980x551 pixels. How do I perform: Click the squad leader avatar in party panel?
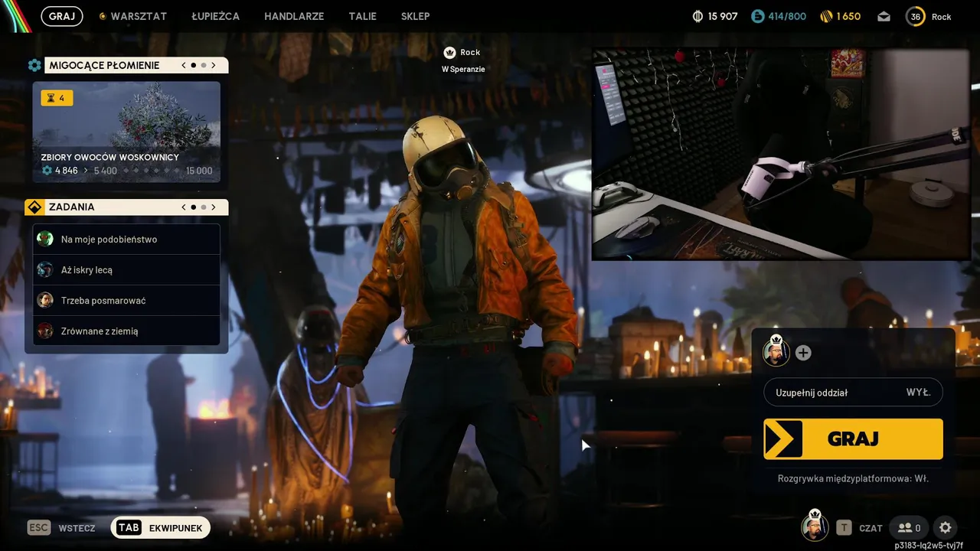776,352
